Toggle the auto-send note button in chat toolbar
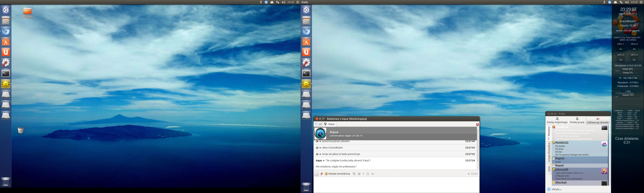The image size is (644, 193). point(316,174)
